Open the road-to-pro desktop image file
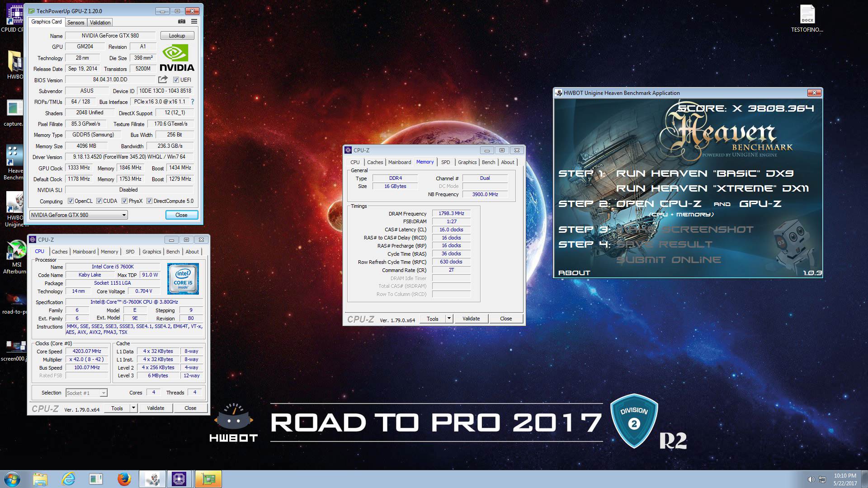 [x=14, y=304]
